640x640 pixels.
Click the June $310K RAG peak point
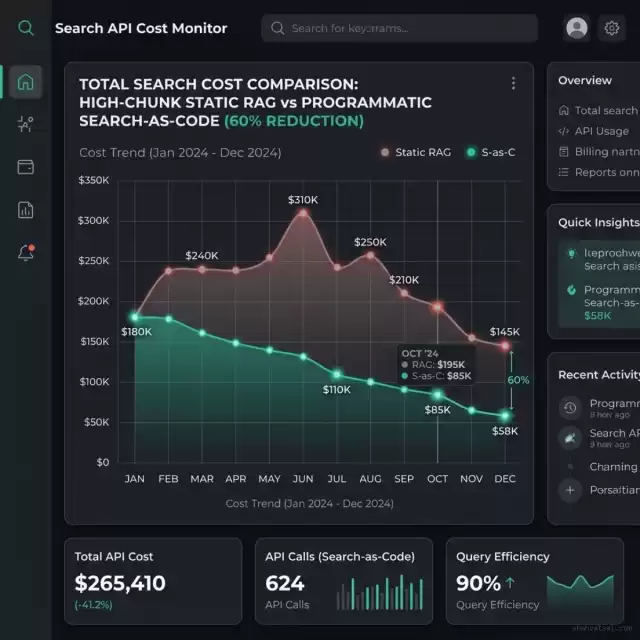[303, 213]
